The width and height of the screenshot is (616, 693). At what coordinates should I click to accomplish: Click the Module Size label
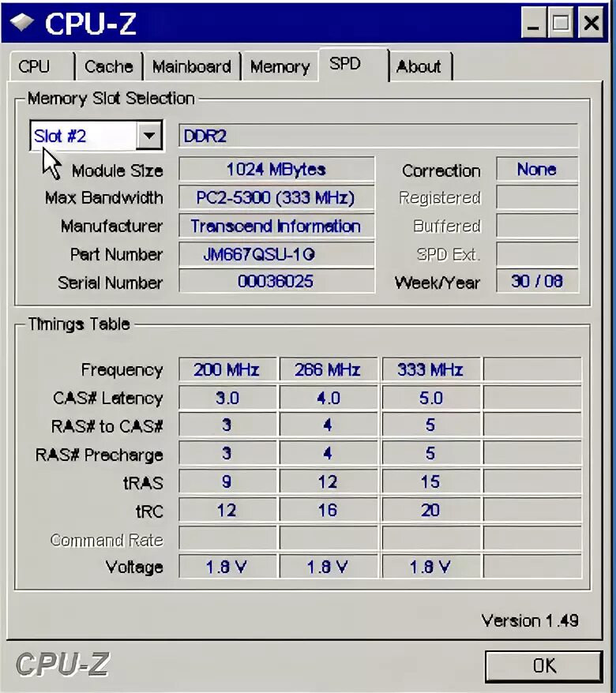[x=117, y=170]
